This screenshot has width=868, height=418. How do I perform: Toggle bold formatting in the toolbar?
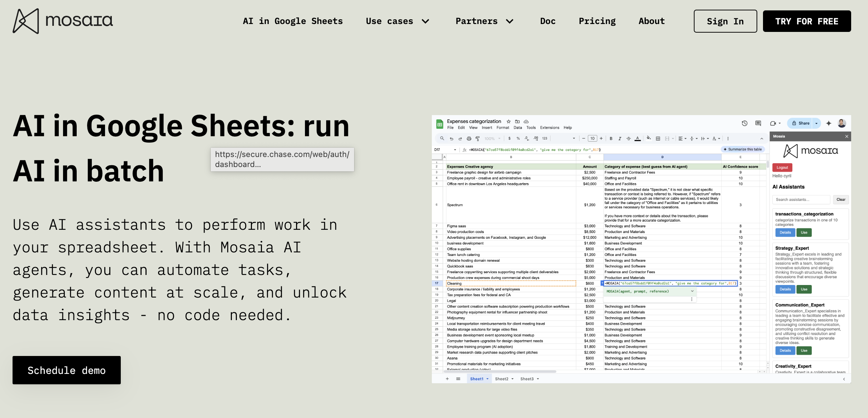click(x=611, y=139)
